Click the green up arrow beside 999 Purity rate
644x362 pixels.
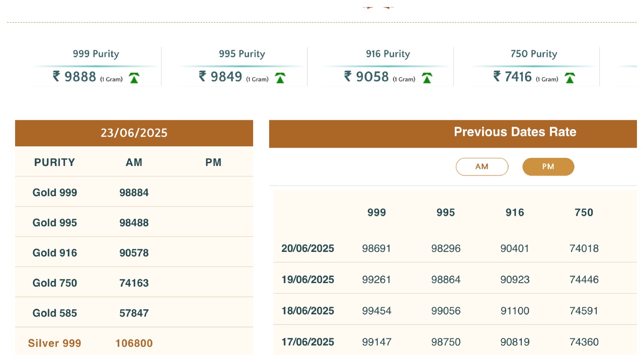[x=134, y=78]
